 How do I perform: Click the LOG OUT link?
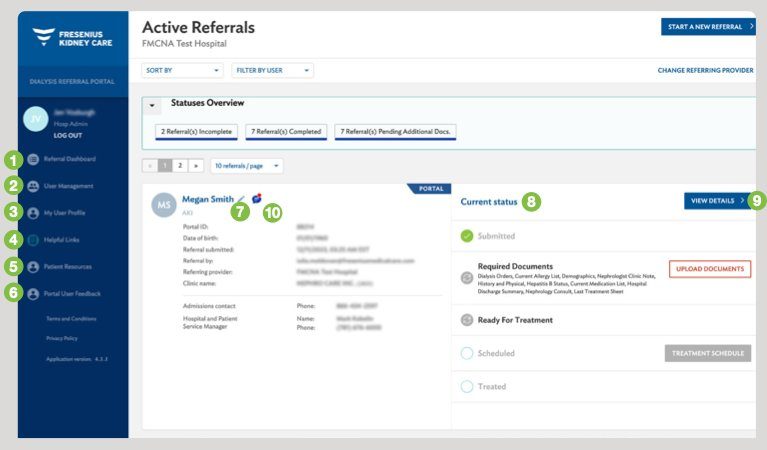(x=68, y=135)
